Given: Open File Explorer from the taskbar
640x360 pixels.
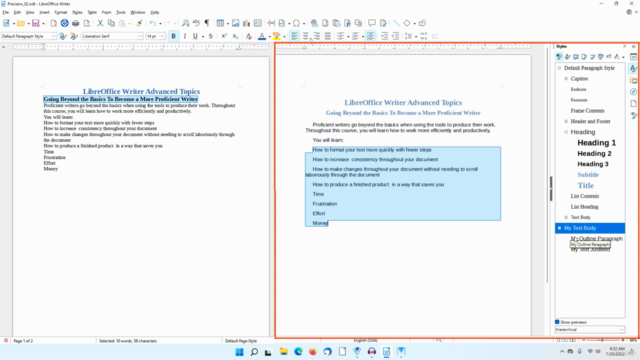Looking at the screenshot, I should (283, 352).
